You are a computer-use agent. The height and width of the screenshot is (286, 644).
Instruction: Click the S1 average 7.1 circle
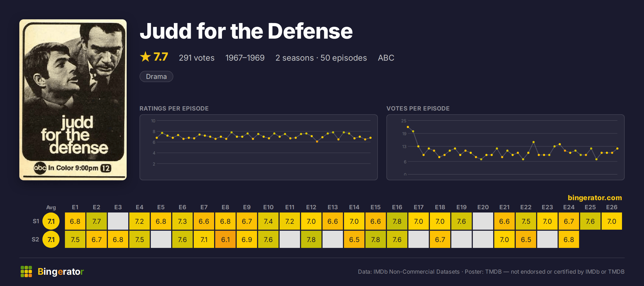[x=51, y=221]
